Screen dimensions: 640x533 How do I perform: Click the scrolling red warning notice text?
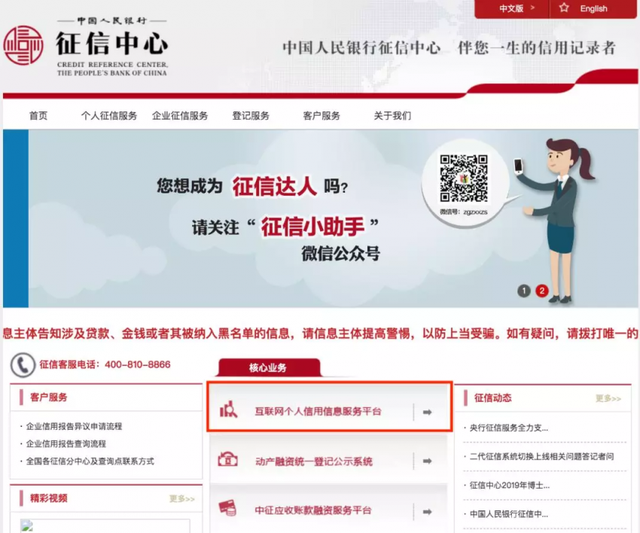[320, 333]
